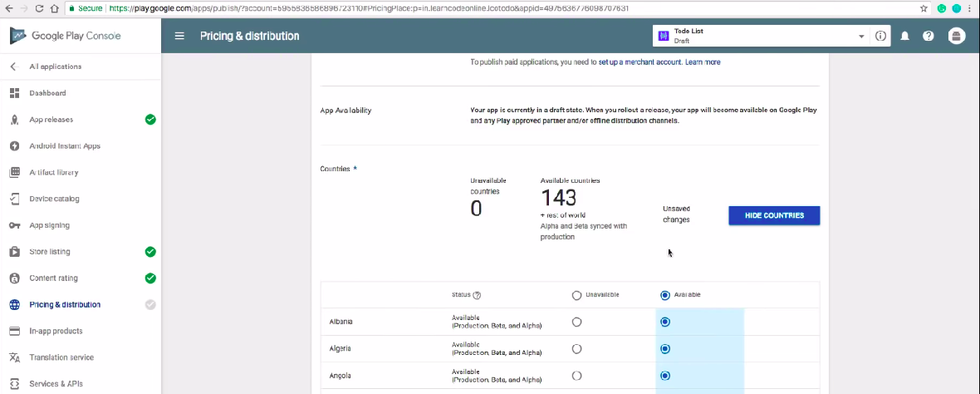Set all countries to Unavailable in header
This screenshot has width=980, height=394.
pos(577,295)
